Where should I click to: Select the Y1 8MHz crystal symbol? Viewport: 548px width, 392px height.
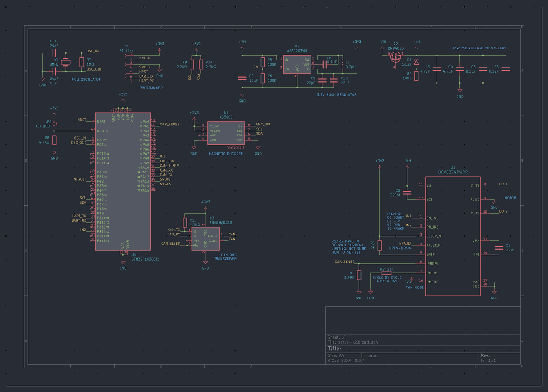pyautogui.click(x=66, y=63)
